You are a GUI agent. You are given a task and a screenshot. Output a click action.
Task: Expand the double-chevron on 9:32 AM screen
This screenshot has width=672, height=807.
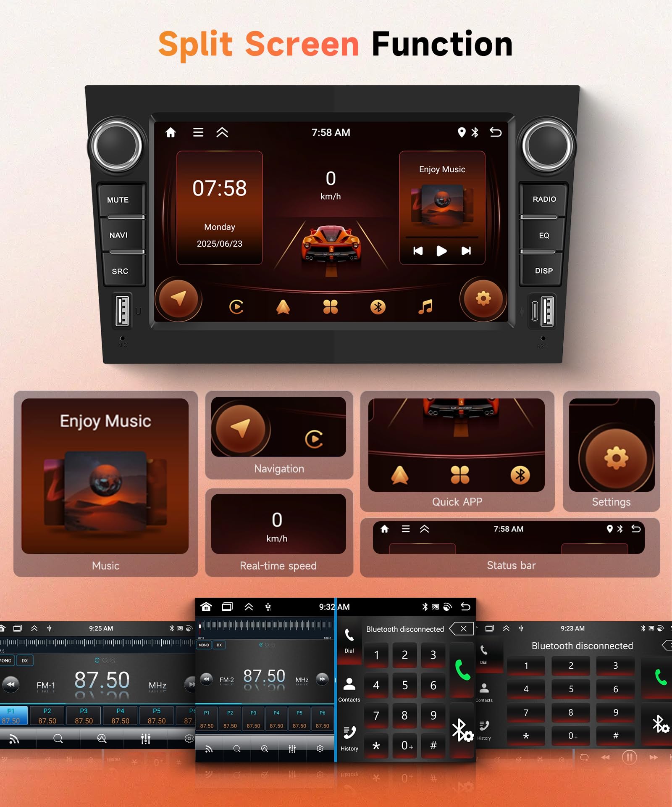coord(249,607)
